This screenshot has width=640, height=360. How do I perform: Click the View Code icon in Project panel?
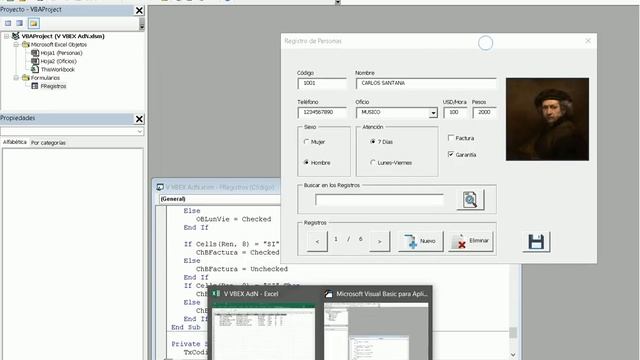(8, 23)
